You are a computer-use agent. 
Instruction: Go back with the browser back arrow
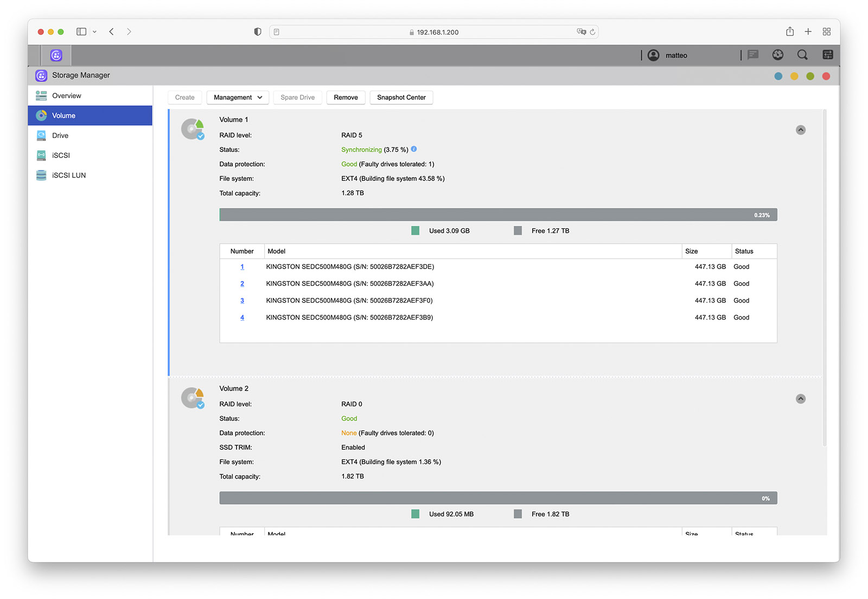(111, 32)
